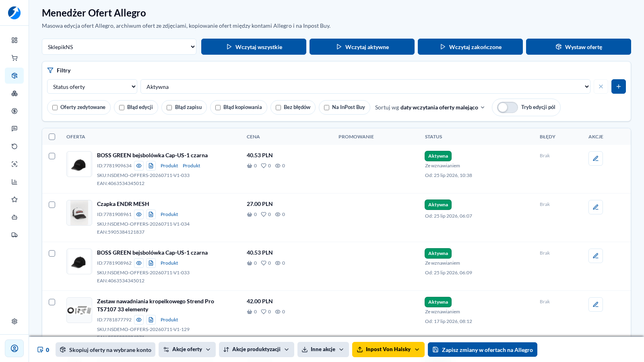This screenshot has height=362, width=644.
Task: Click the Zestaw nawadniania product thumbnail
Action: pyautogui.click(x=79, y=310)
